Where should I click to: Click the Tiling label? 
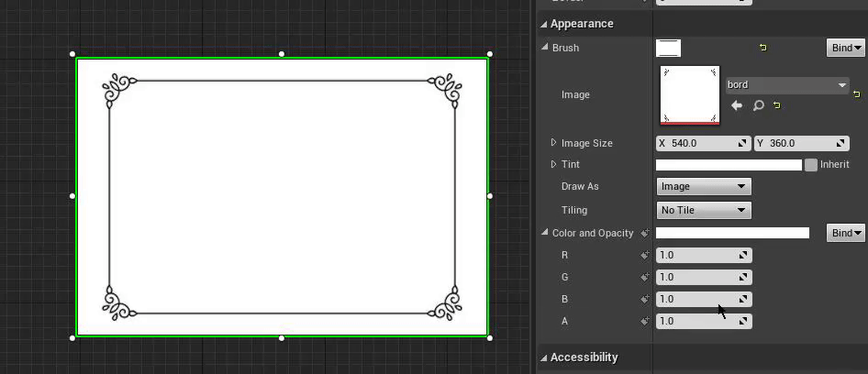574,210
